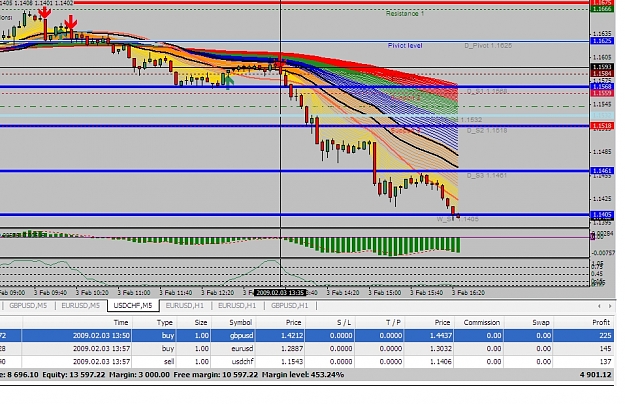Switch to the GBPUSD,M5 chart tab
Screen dimensions: 625x404
click(x=28, y=306)
